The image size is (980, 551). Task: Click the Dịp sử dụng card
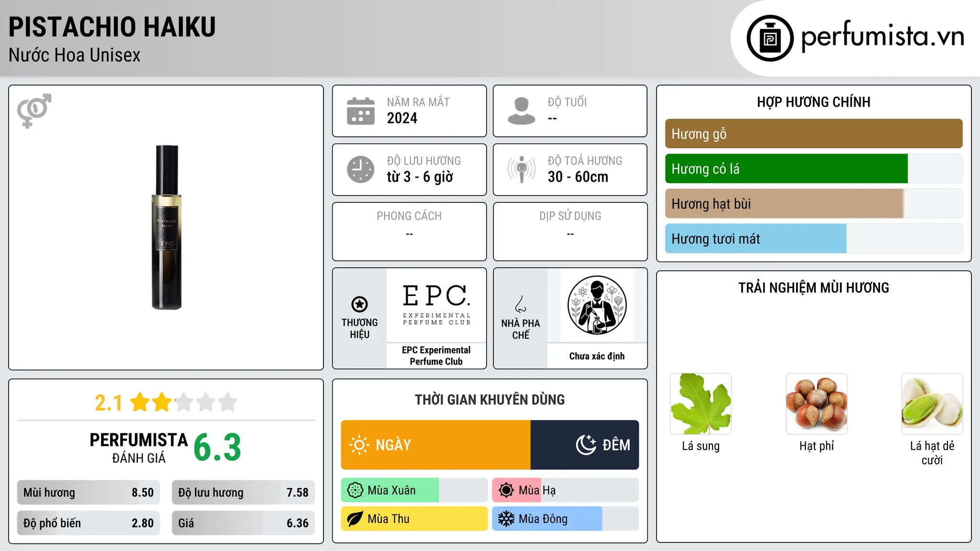[x=570, y=231]
